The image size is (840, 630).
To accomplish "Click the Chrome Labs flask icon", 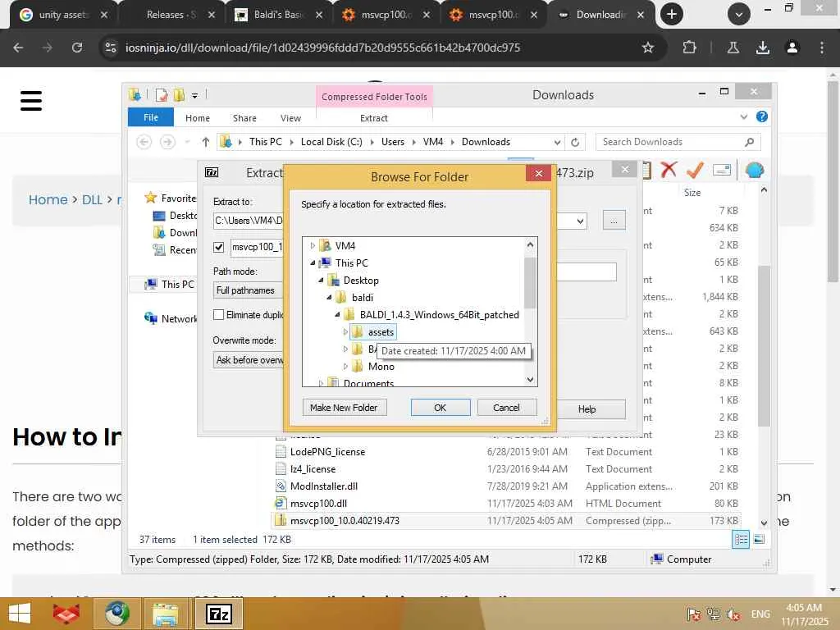I will tap(733, 48).
